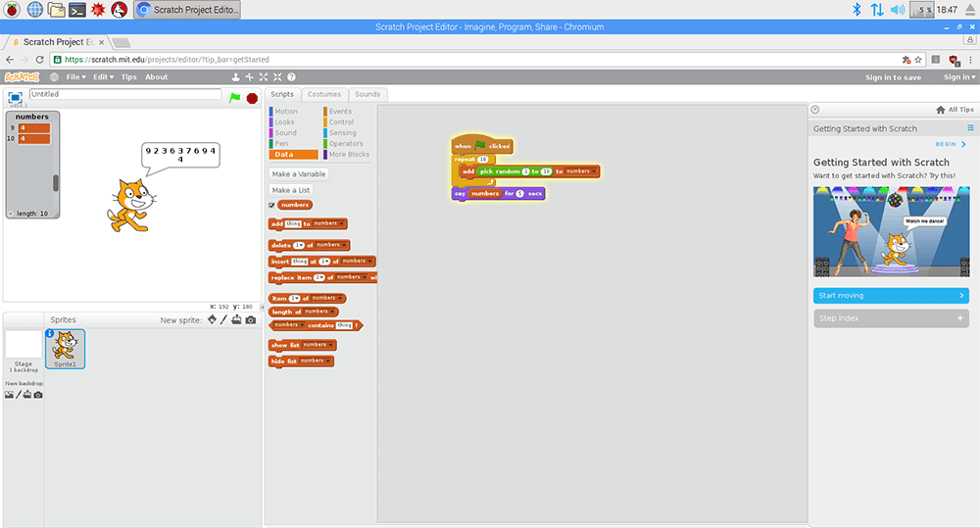Viewport: 980px width, 528px height.
Task: Reload the browser page
Action: (39, 60)
